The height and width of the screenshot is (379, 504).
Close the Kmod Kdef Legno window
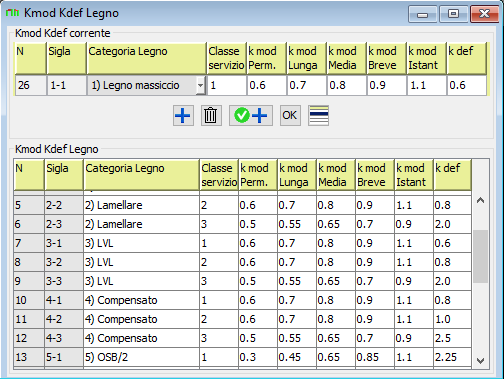coord(484,14)
